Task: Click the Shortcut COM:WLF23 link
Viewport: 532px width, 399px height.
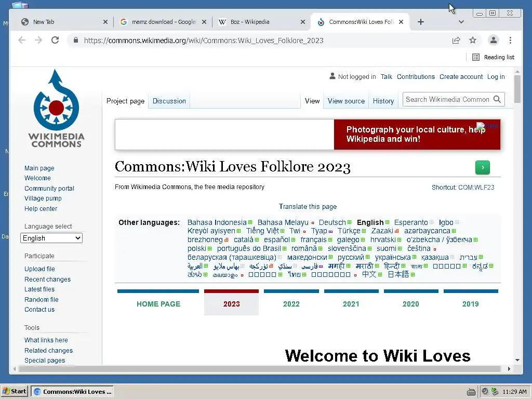Action: [x=463, y=187]
